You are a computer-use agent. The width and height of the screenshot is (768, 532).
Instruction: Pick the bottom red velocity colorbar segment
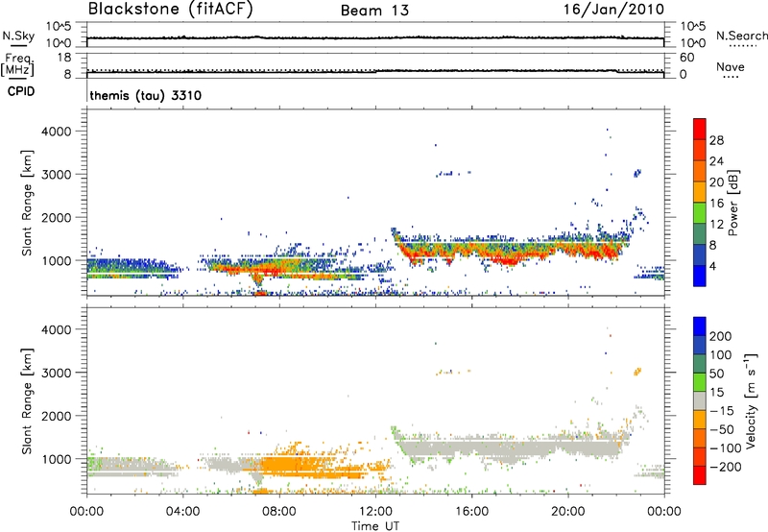[x=700, y=475]
